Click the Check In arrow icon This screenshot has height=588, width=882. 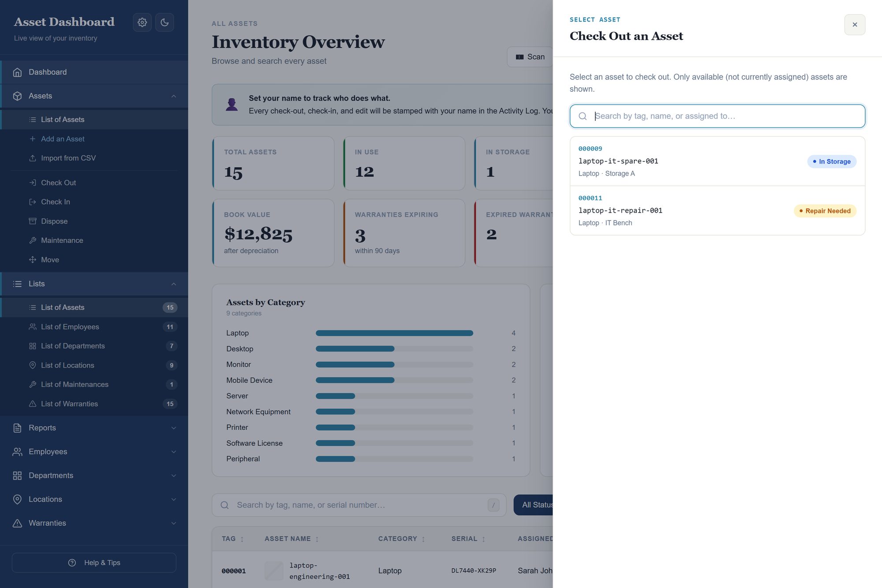pyautogui.click(x=33, y=202)
